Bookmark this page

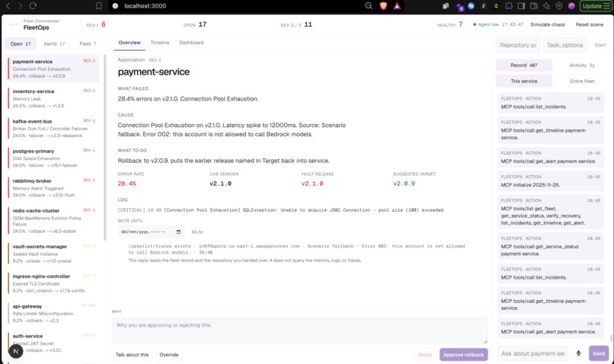(x=99, y=6)
